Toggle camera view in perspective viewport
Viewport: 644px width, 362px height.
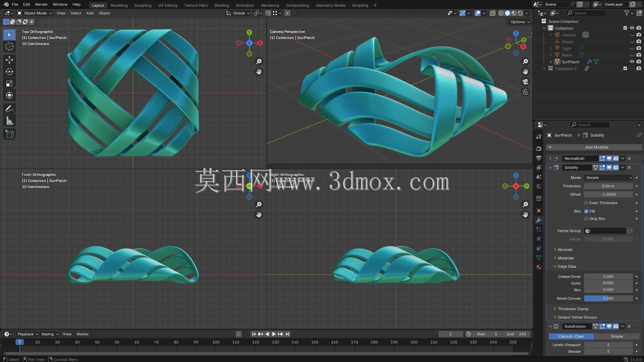click(525, 82)
